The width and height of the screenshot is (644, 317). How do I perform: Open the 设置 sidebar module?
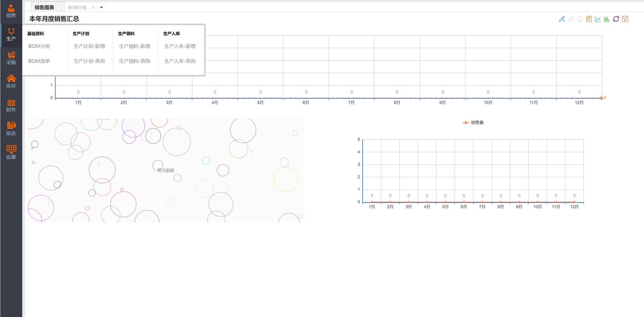[11, 153]
